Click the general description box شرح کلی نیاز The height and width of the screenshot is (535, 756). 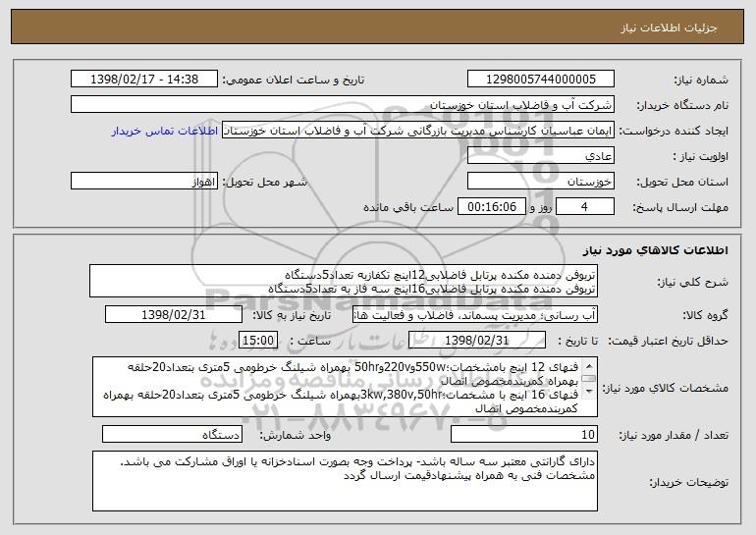point(344,281)
